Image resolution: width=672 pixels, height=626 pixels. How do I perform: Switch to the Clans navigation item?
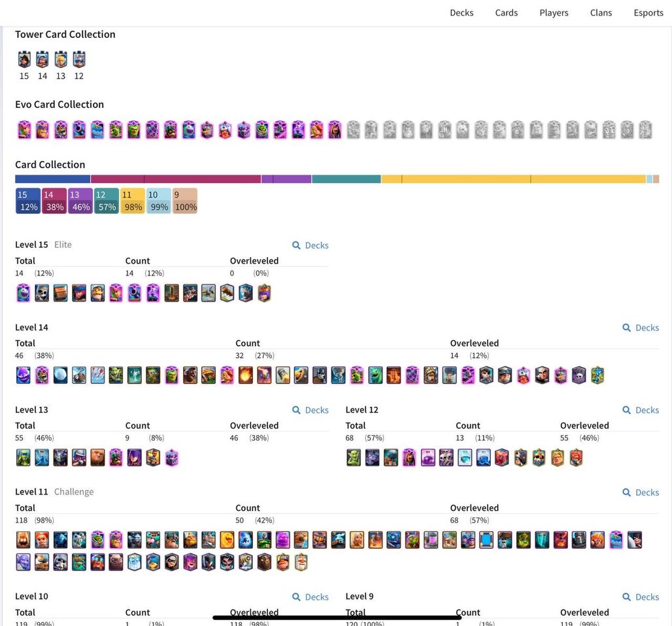pyautogui.click(x=601, y=13)
